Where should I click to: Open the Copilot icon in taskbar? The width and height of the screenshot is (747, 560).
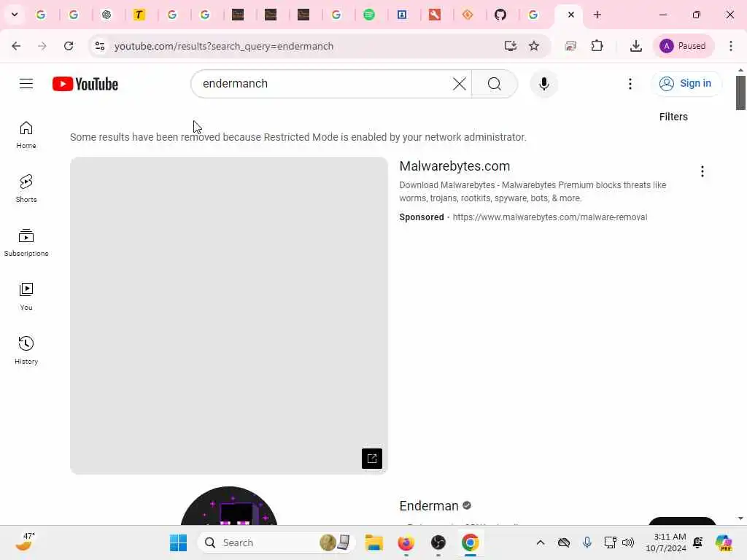[x=724, y=542]
